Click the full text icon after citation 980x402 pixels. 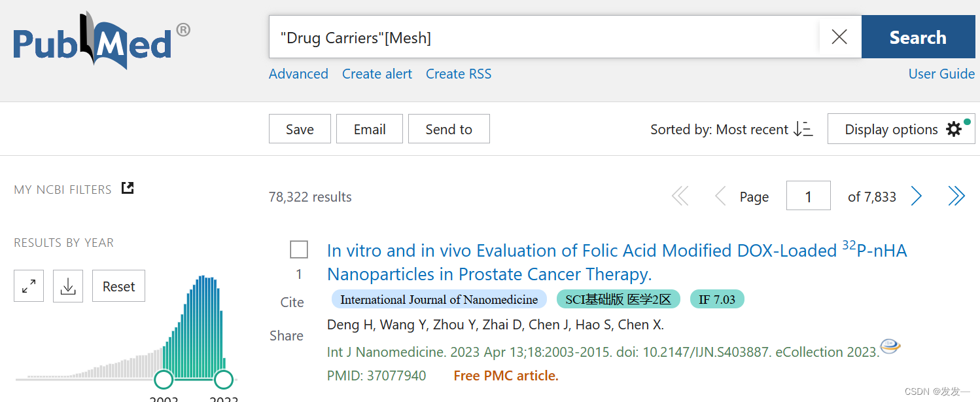pos(890,346)
